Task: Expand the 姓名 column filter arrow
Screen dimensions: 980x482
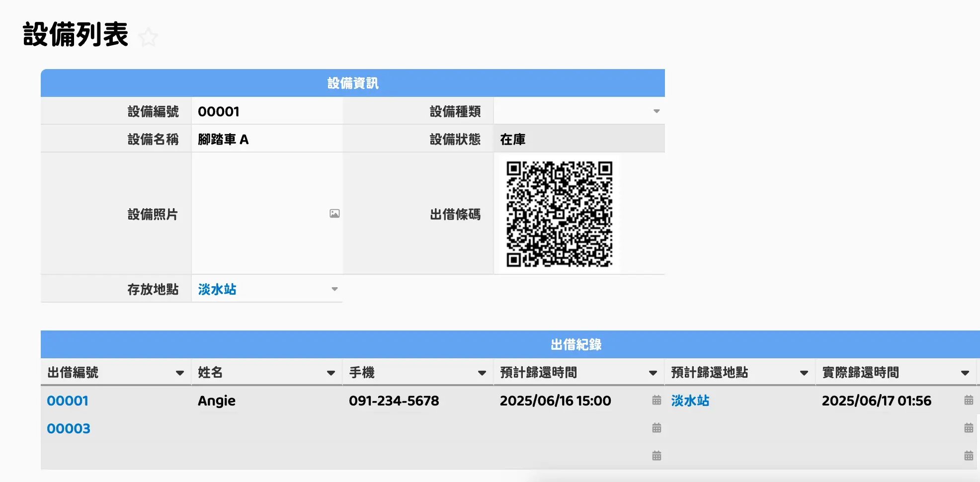Action: (331, 373)
